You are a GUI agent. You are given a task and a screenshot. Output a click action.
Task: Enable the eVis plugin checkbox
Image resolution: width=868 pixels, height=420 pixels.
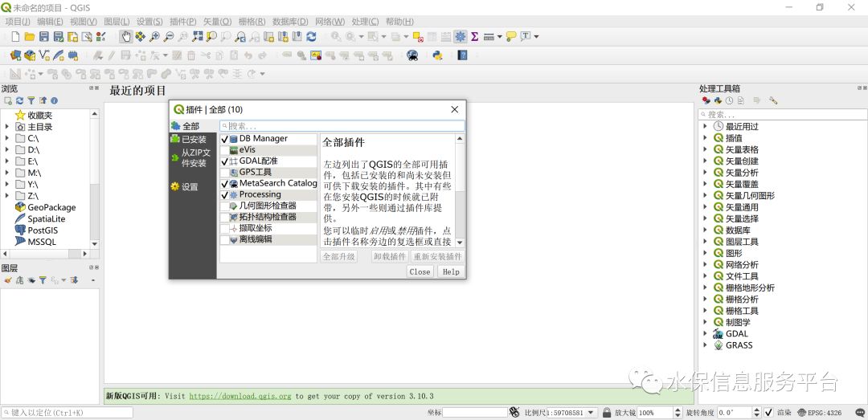tap(224, 150)
